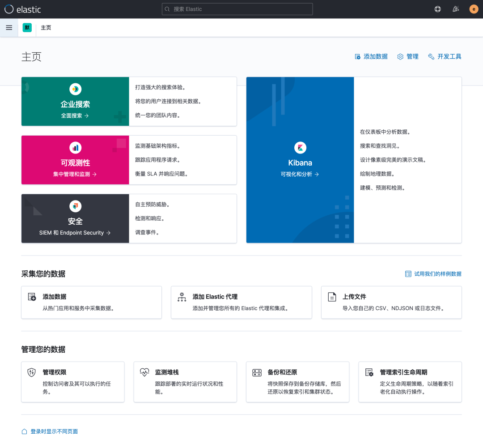The image size is (483, 448).
Task: Click the Elastic logo in header
Action: (22, 9)
